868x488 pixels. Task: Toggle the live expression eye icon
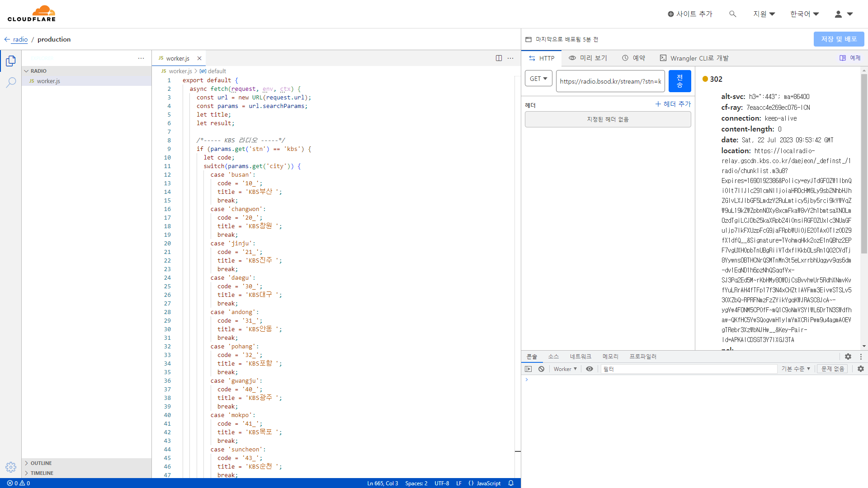[589, 369]
